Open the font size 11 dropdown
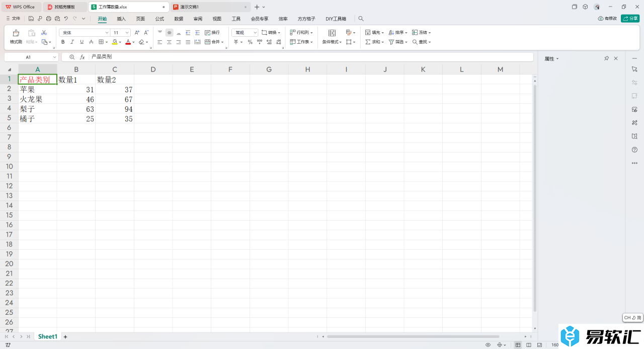This screenshot has height=349, width=644. pyautogui.click(x=127, y=32)
